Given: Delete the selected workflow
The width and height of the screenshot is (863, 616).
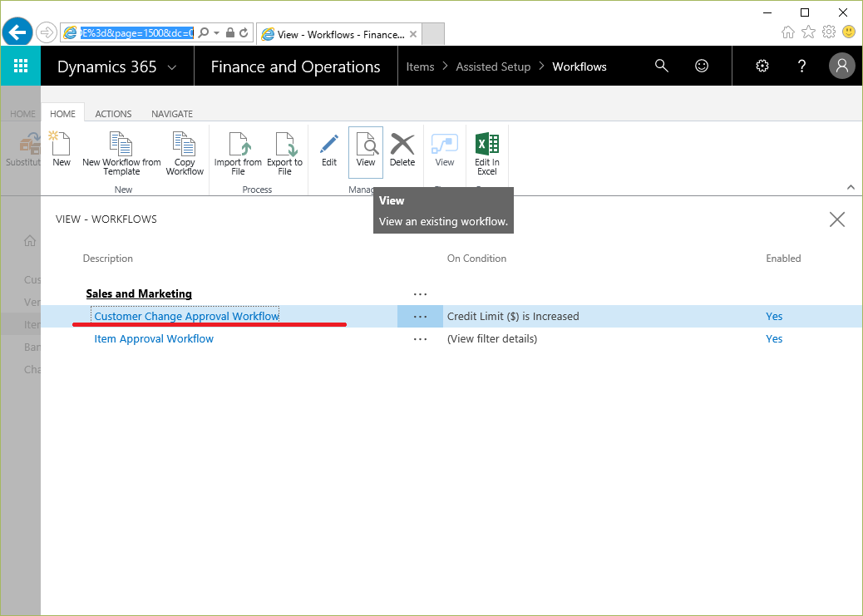Looking at the screenshot, I should (402, 149).
